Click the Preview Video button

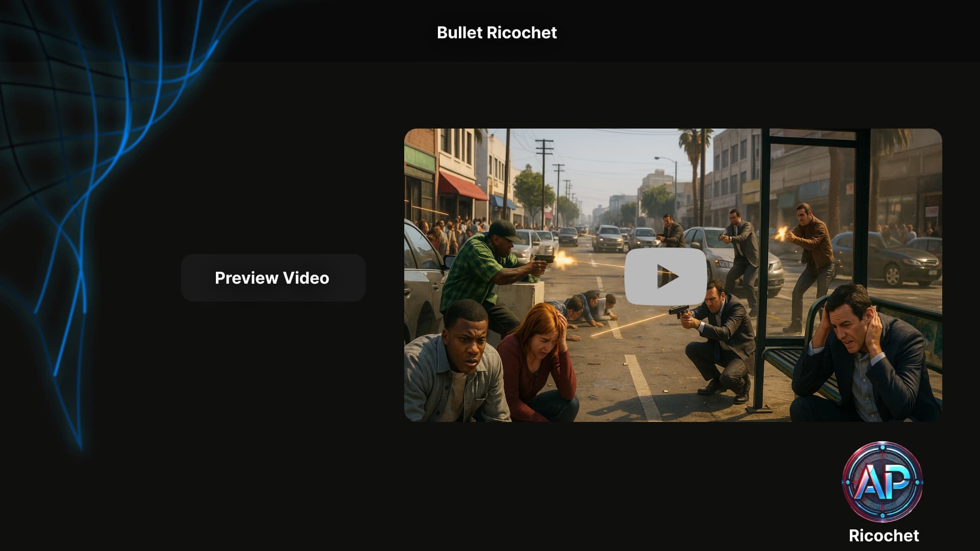point(273,278)
